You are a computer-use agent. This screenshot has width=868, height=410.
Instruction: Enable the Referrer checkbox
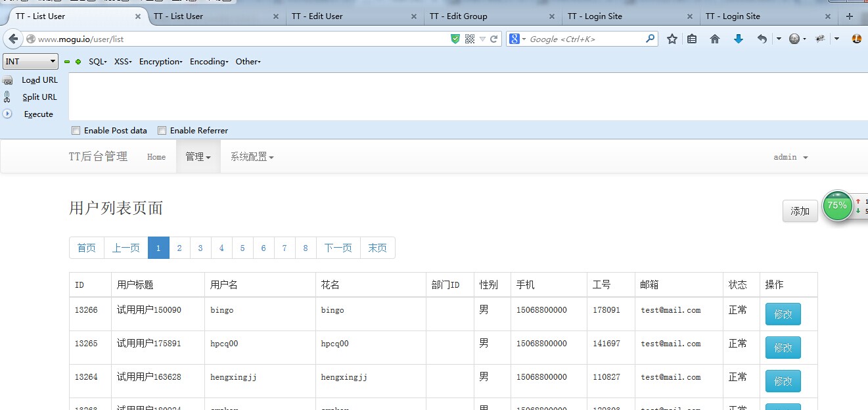click(162, 130)
